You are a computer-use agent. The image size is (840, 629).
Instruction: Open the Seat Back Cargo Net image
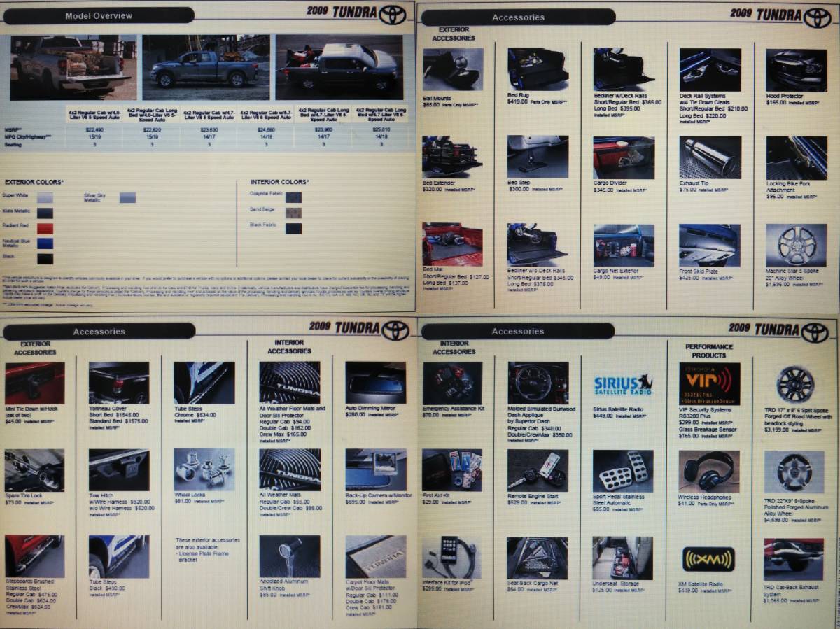pyautogui.click(x=538, y=558)
